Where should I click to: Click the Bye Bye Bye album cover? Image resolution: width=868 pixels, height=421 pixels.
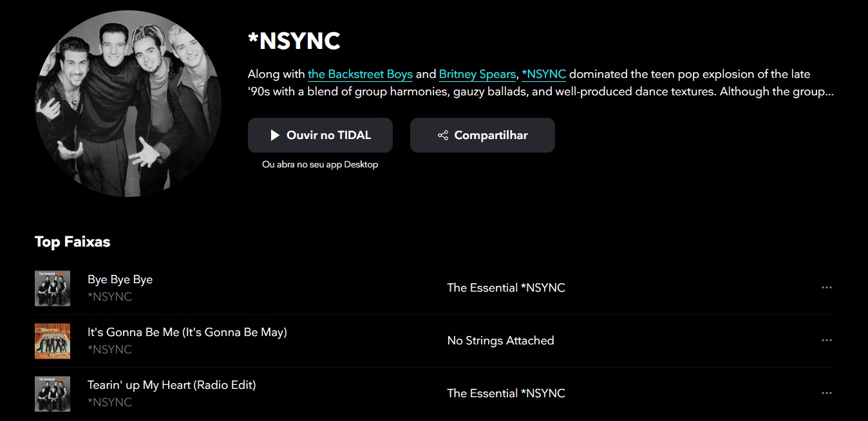[x=52, y=288]
